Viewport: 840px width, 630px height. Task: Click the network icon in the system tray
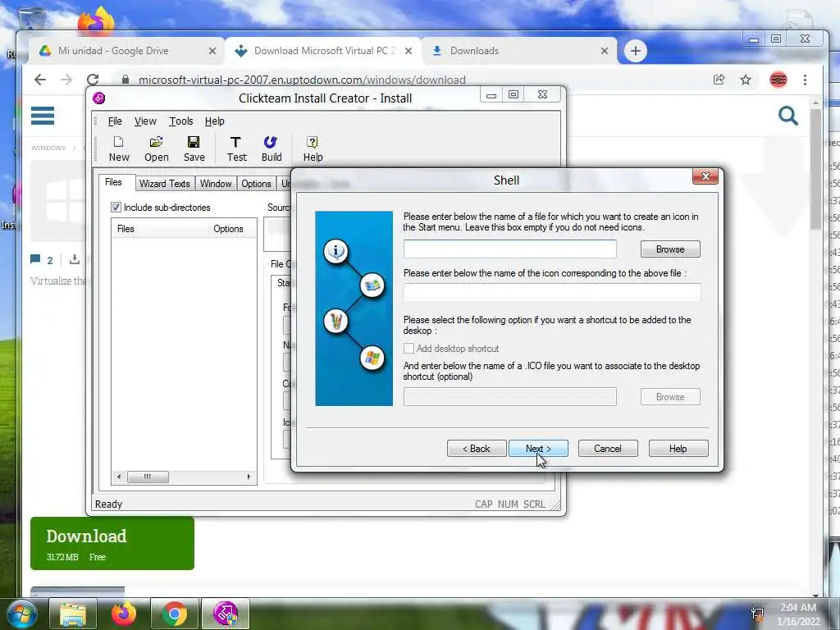click(757, 614)
